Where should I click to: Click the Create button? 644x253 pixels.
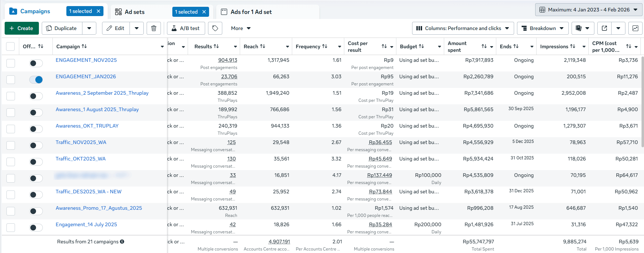coord(21,28)
